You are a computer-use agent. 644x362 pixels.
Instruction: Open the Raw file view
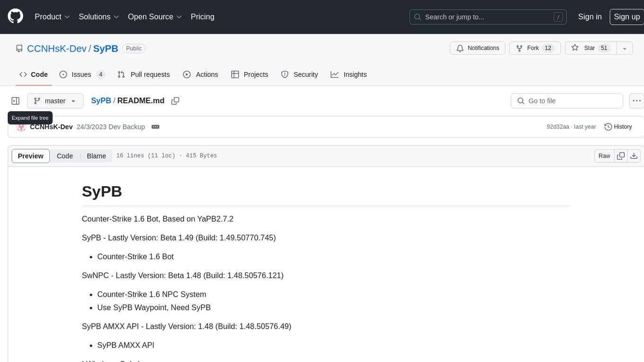(604, 156)
